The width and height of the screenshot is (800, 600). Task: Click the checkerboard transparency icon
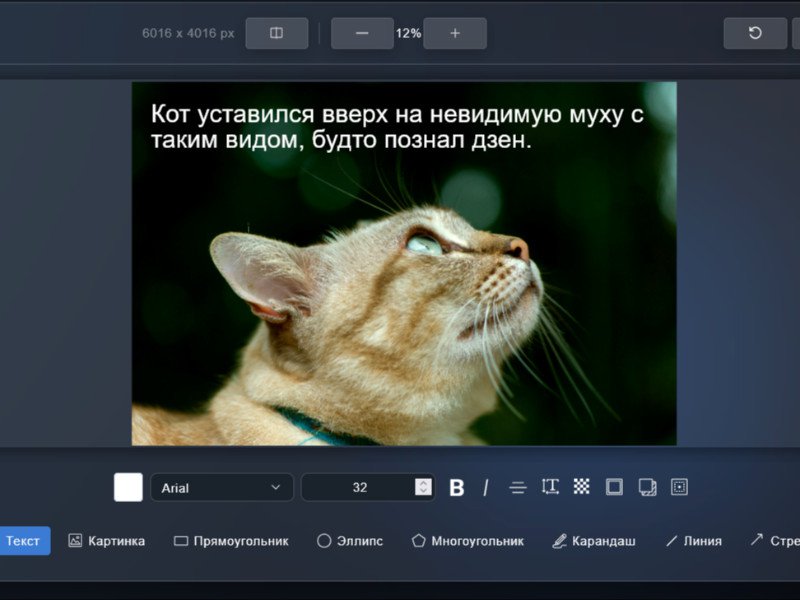click(581, 487)
